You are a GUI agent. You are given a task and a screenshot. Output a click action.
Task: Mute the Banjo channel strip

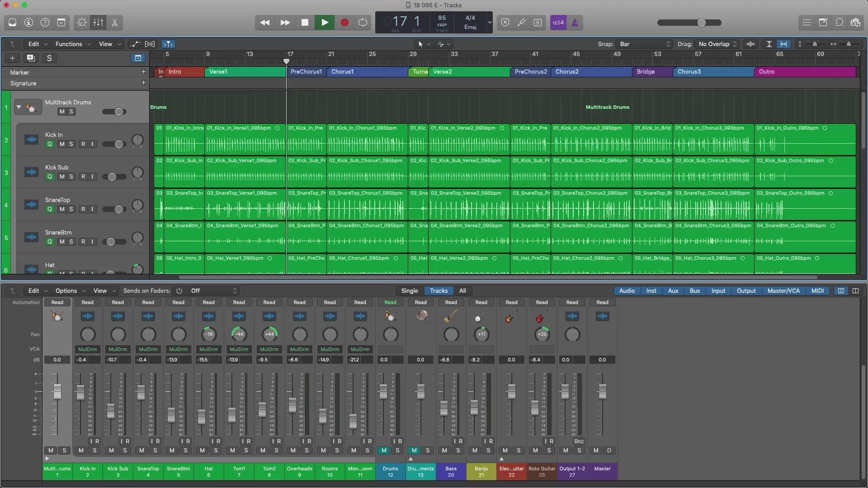475,450
